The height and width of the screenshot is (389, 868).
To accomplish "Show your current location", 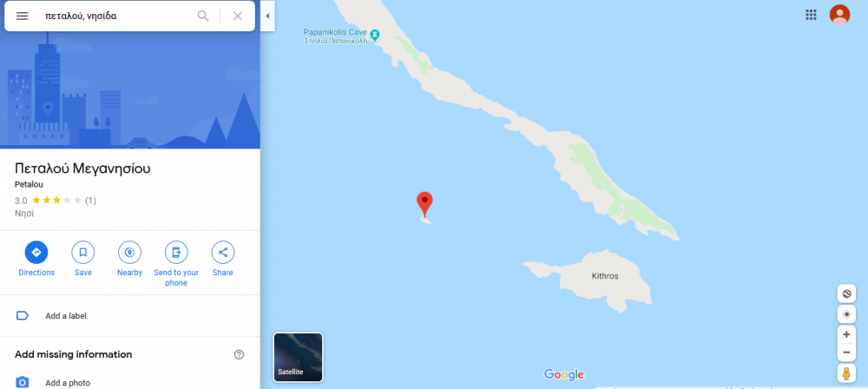I will tap(845, 314).
